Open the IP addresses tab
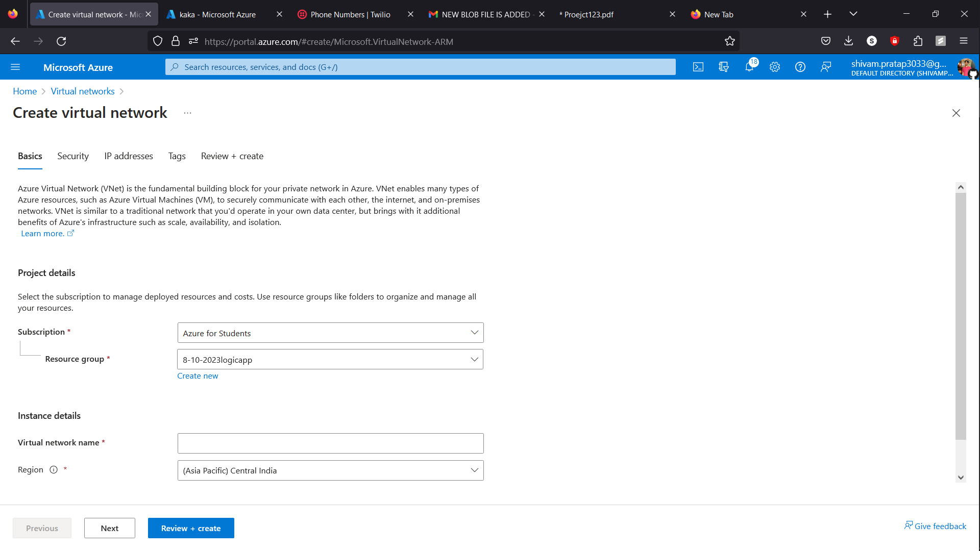Image resolution: width=980 pixels, height=551 pixels. pos(128,156)
